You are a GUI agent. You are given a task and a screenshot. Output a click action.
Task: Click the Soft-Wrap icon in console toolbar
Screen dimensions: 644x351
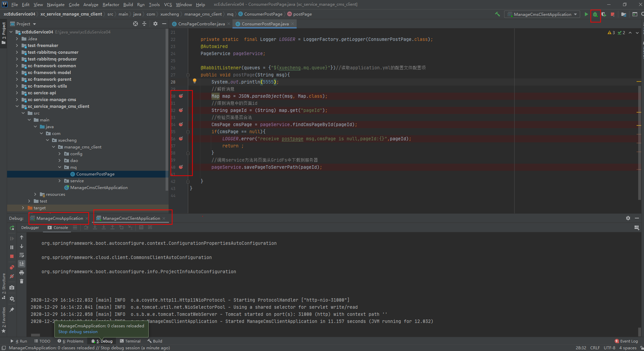[22, 255]
